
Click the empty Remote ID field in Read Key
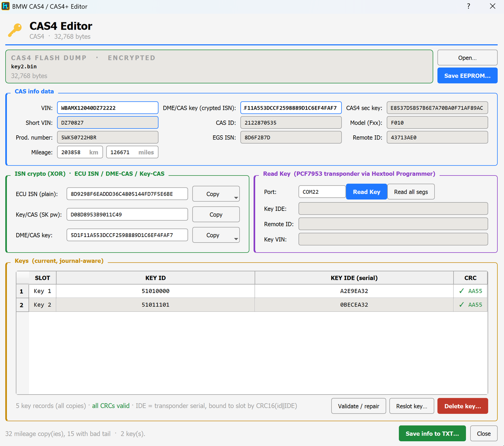click(393, 224)
